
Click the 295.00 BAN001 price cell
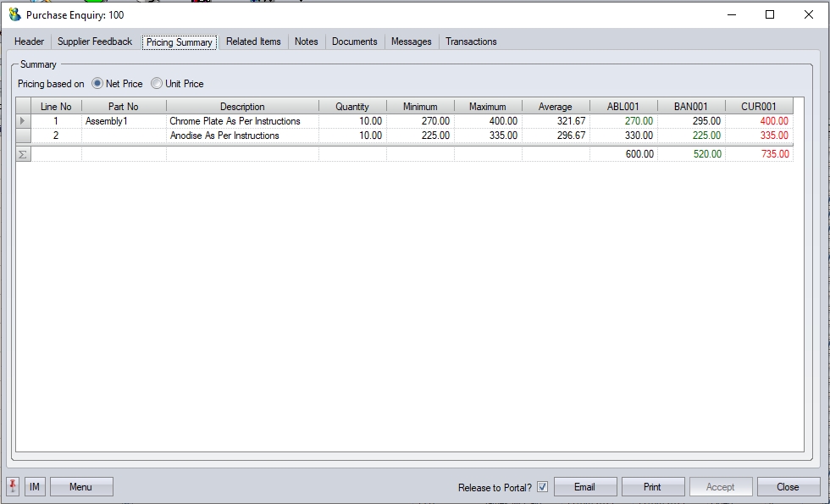(x=691, y=121)
